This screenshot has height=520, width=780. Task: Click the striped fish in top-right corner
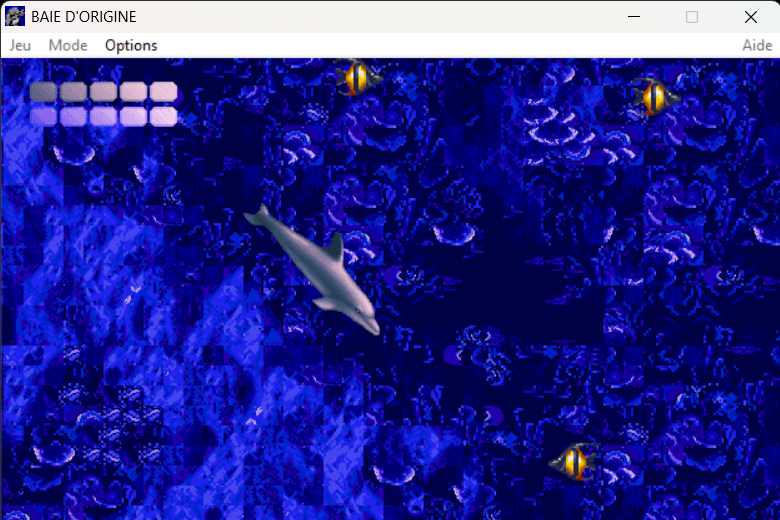[655, 97]
